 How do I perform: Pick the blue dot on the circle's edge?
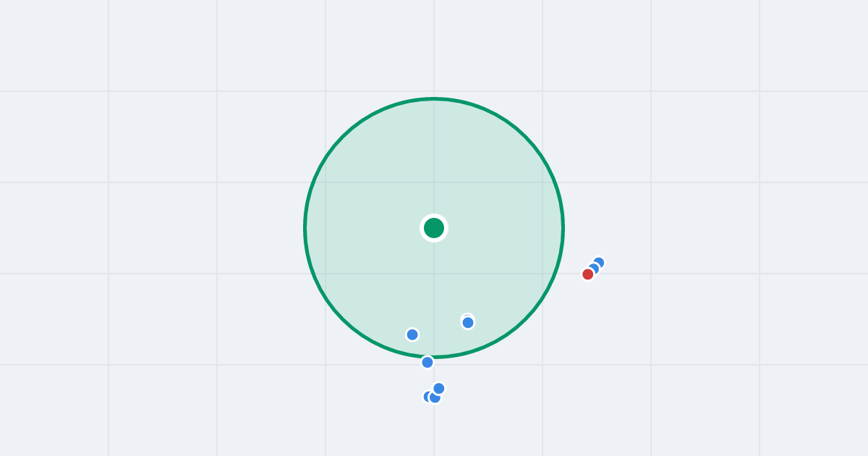pyautogui.click(x=427, y=362)
